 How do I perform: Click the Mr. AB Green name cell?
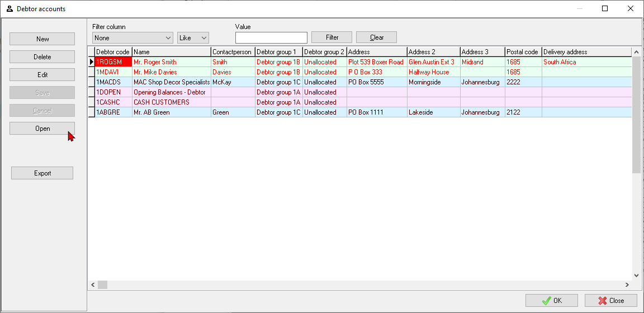click(x=171, y=112)
